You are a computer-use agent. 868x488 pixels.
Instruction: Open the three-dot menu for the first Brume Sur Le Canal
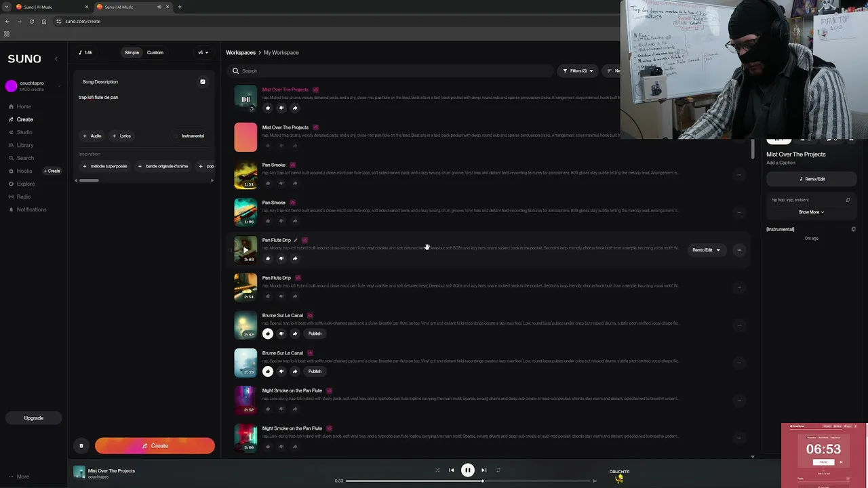pos(739,325)
